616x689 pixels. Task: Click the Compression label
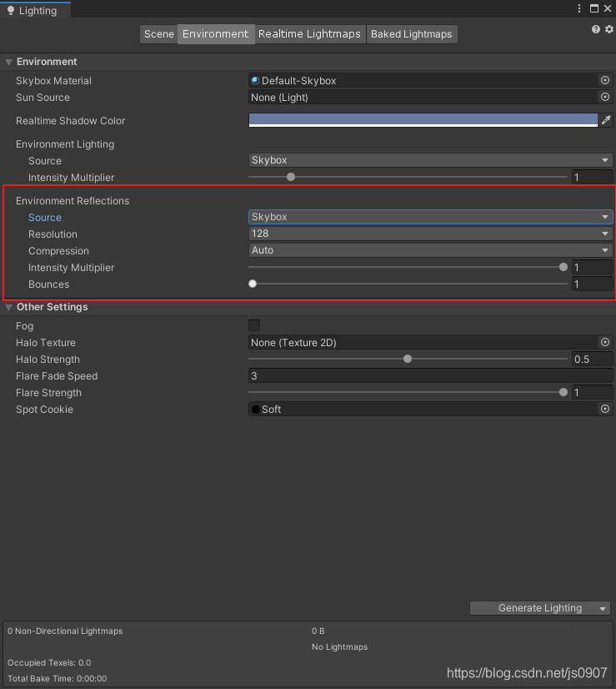tap(58, 251)
